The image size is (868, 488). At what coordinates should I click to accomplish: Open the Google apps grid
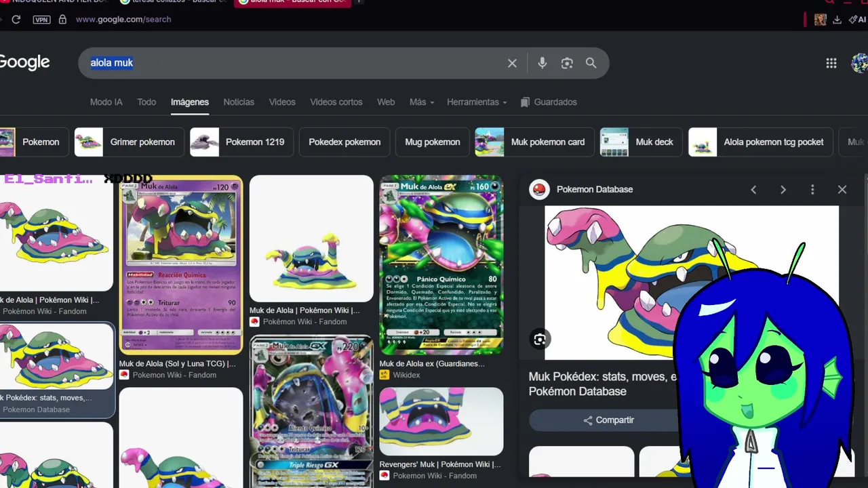coord(831,63)
